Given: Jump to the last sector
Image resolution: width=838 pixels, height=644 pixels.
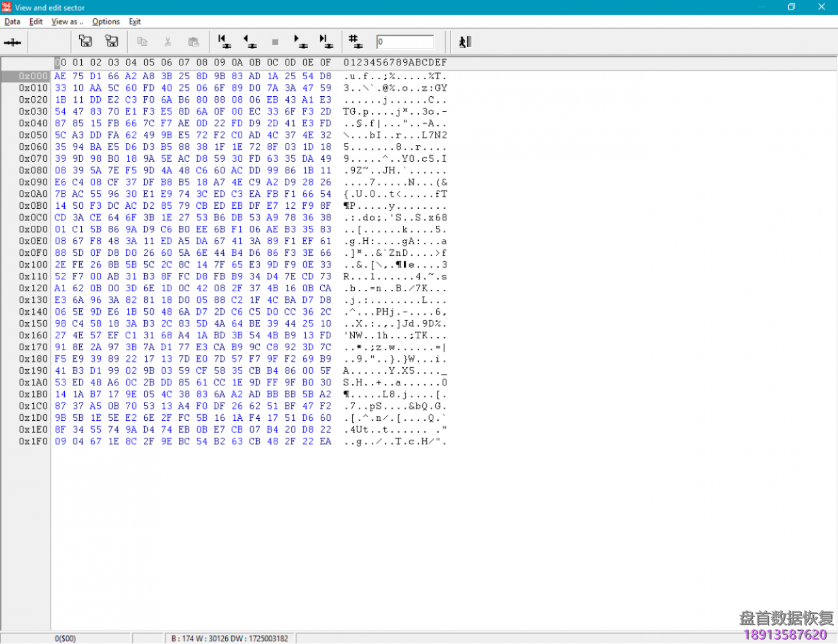Looking at the screenshot, I should click(326, 42).
